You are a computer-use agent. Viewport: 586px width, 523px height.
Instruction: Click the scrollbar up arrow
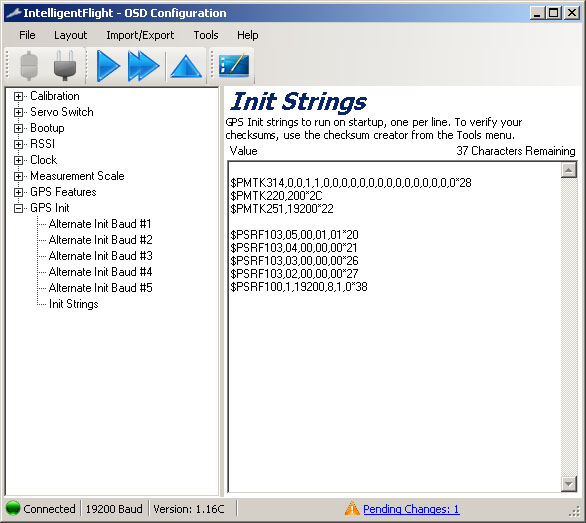tap(569, 170)
